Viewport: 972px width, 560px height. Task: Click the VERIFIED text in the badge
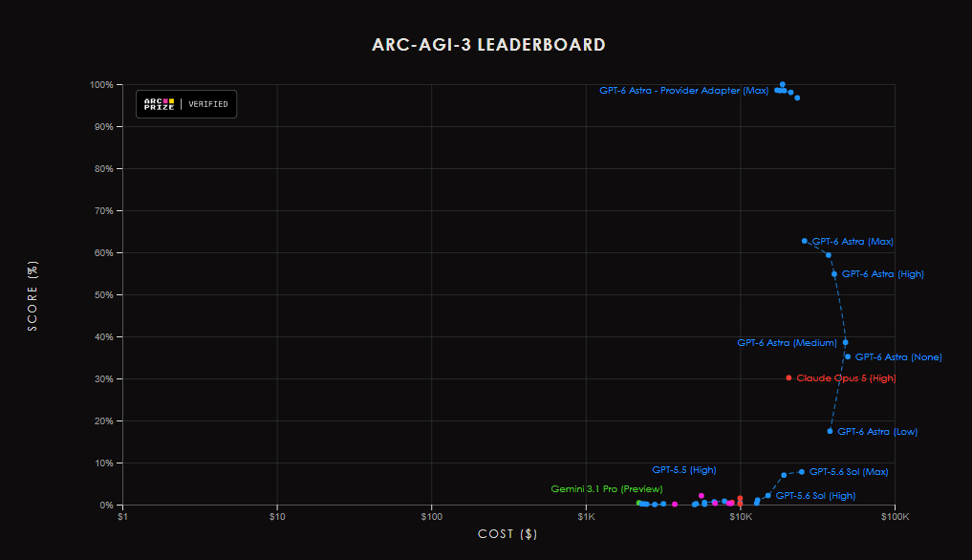208,104
